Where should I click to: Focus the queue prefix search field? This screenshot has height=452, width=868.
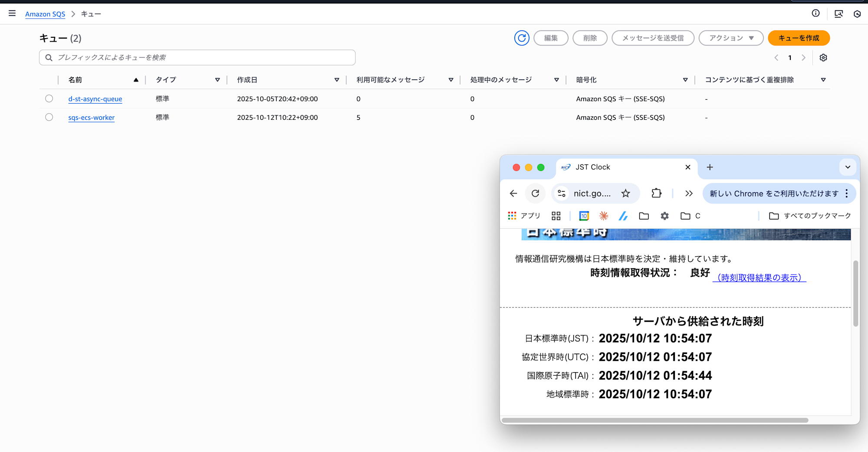197,58
